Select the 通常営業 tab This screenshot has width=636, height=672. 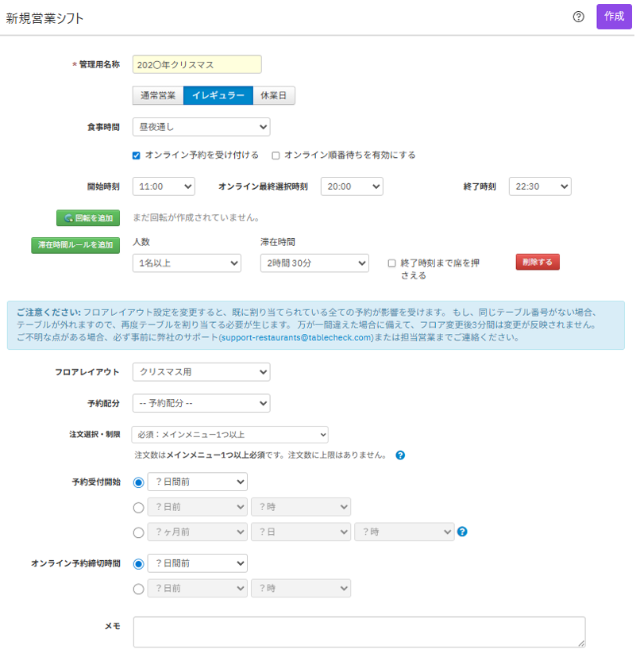(x=158, y=95)
